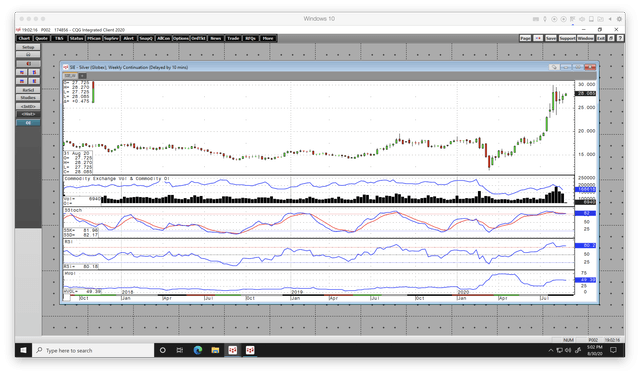The image size is (640, 375).
Task: Click the Studies button in sidebar
Action: coord(28,98)
